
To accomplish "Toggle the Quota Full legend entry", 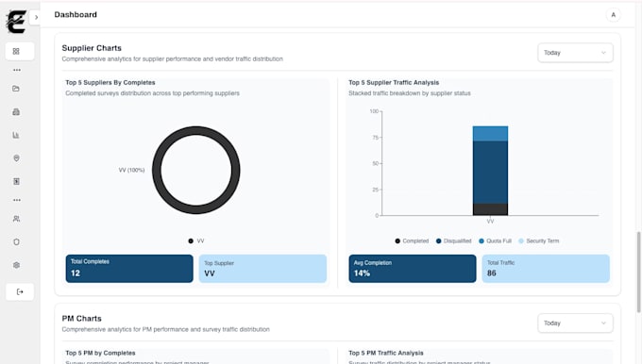I will click(x=495, y=240).
